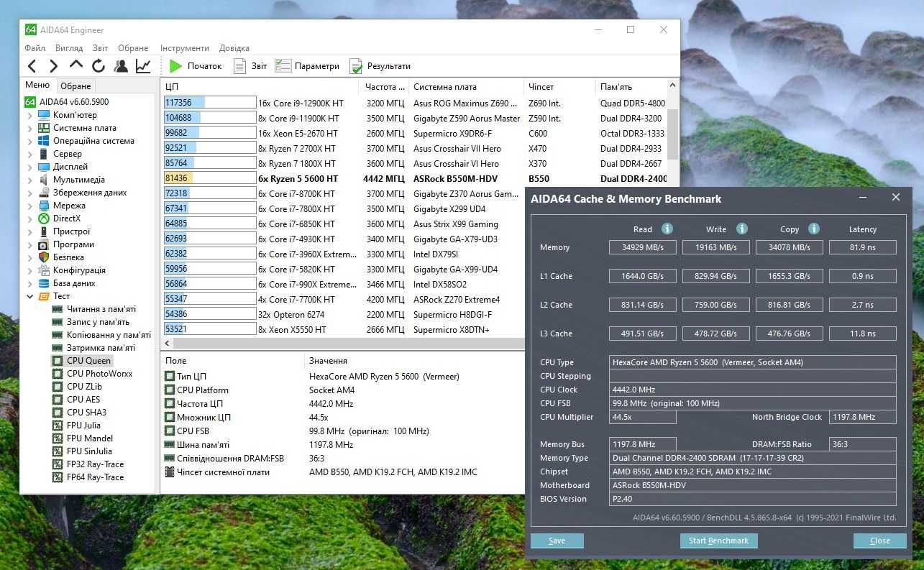This screenshot has width=924, height=570.
Task: Click the ЦП column header
Action: [261, 86]
